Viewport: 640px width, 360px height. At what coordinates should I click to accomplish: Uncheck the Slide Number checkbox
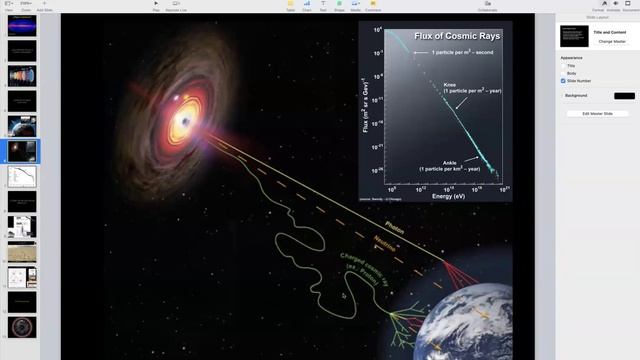[x=563, y=81]
